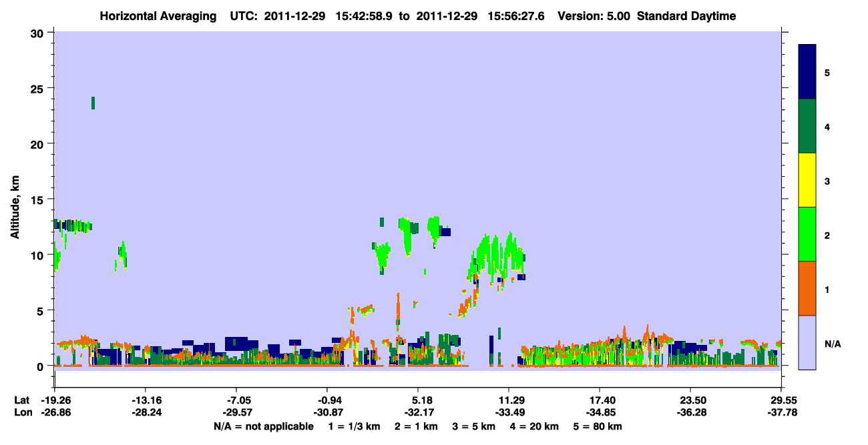The image size is (868, 445).
Task: Click the altitude tick label 20
Action: pos(39,143)
